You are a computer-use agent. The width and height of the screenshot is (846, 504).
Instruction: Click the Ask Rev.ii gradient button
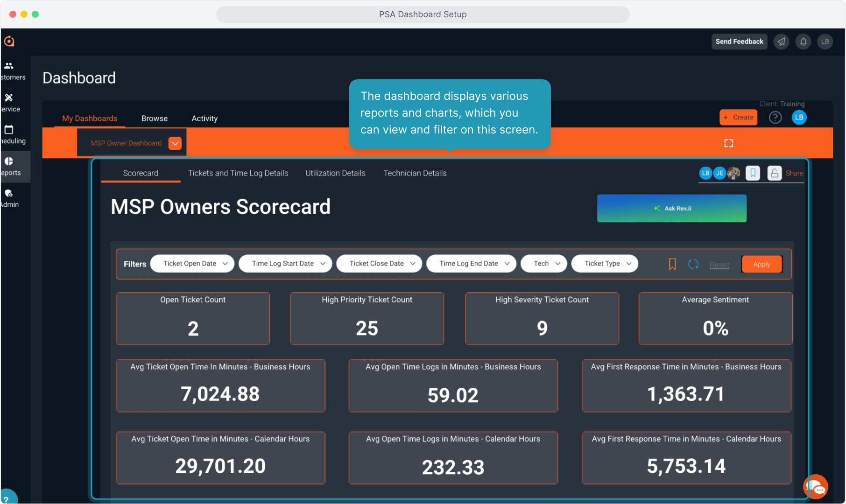pyautogui.click(x=671, y=209)
